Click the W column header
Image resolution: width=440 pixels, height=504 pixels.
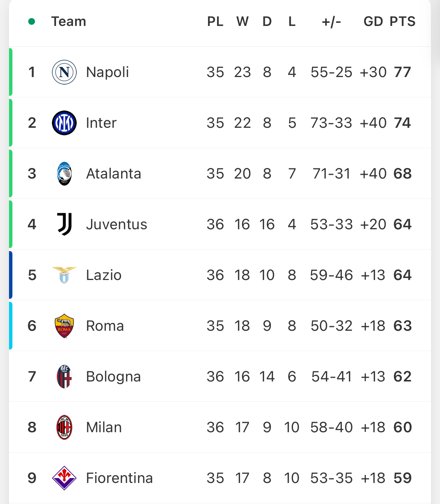pos(243,21)
